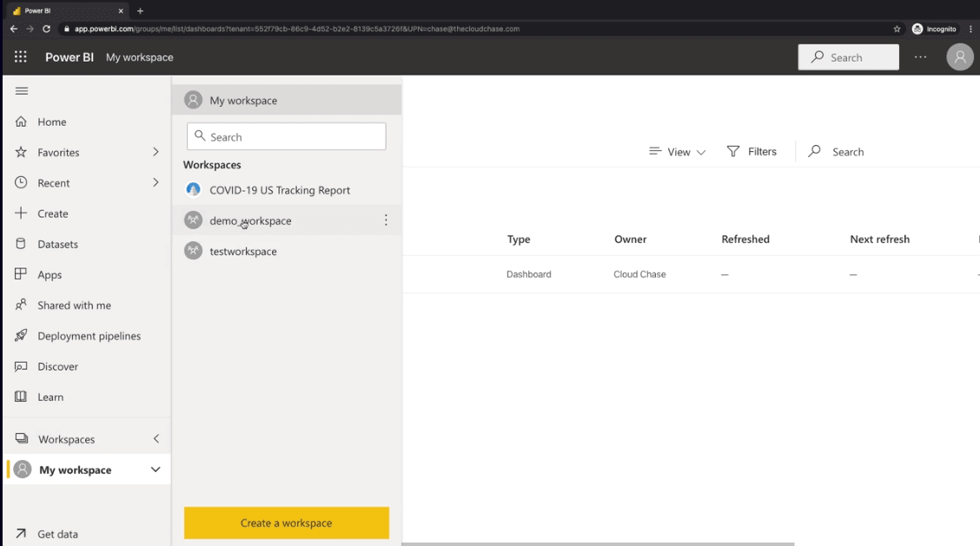980x546 pixels.
Task: Click the Power BI brand link
Action: [x=70, y=56]
